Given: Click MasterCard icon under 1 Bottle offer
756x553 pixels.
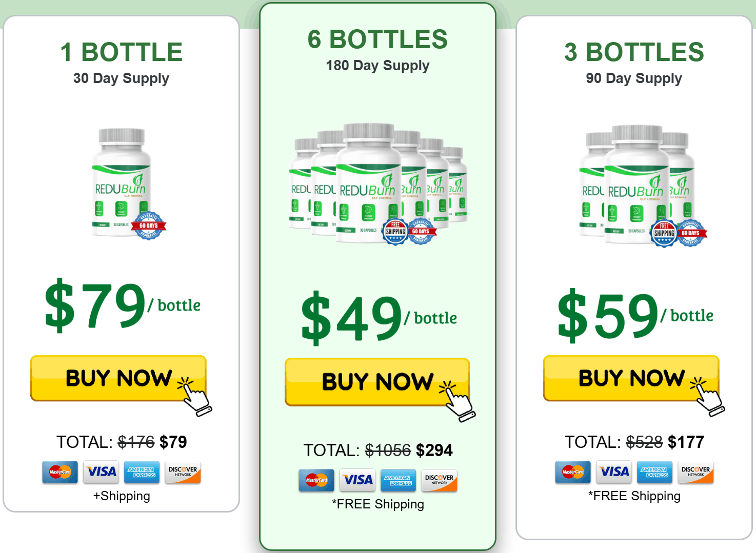Looking at the screenshot, I should pos(60,472).
